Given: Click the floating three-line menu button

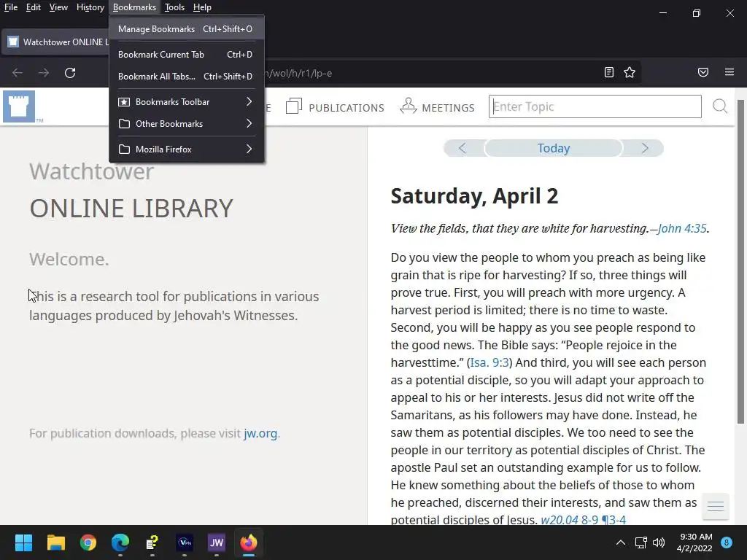Looking at the screenshot, I should tap(716, 506).
